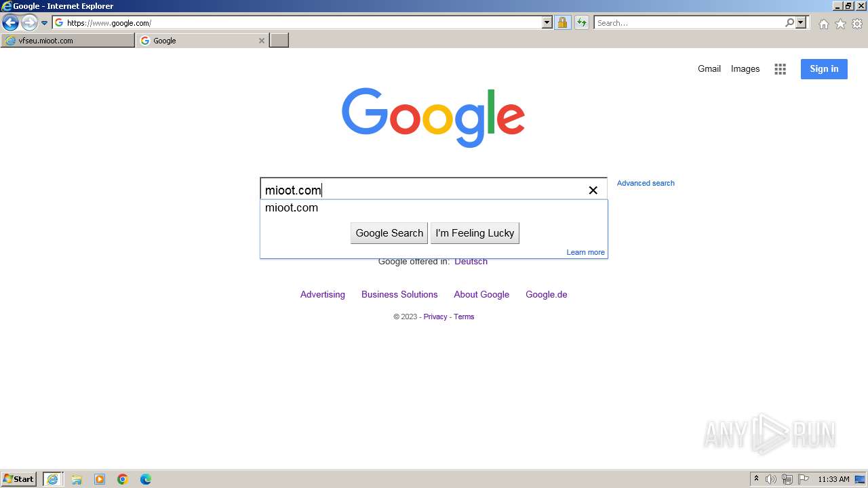The image size is (868, 488).
Task: Open Gmail link
Action: (x=709, y=68)
